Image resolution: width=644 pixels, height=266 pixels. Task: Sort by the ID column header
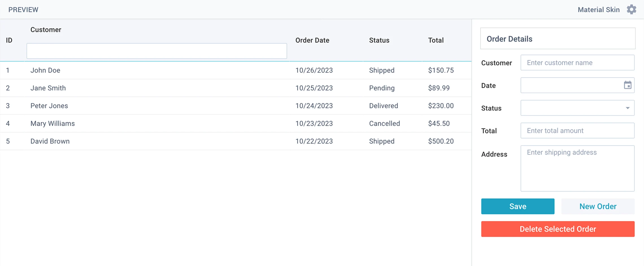tap(9, 40)
